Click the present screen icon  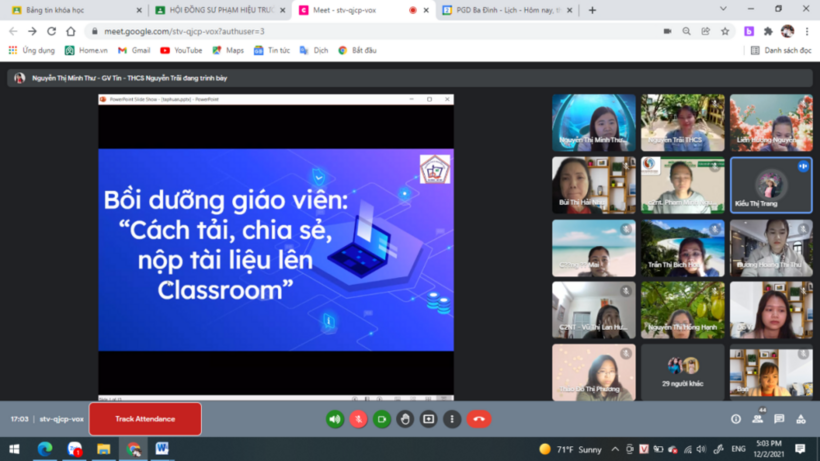(428, 419)
